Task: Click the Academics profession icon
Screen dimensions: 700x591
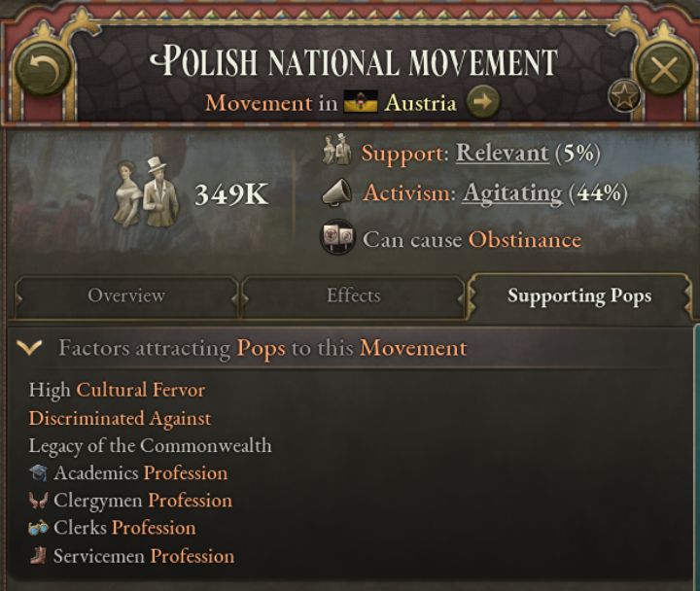Action: [x=39, y=473]
